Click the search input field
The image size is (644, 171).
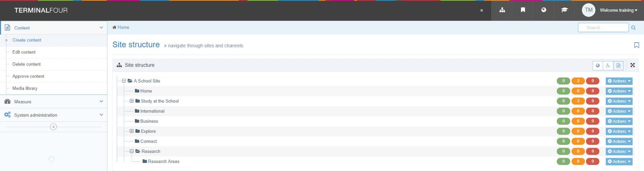coord(603,28)
